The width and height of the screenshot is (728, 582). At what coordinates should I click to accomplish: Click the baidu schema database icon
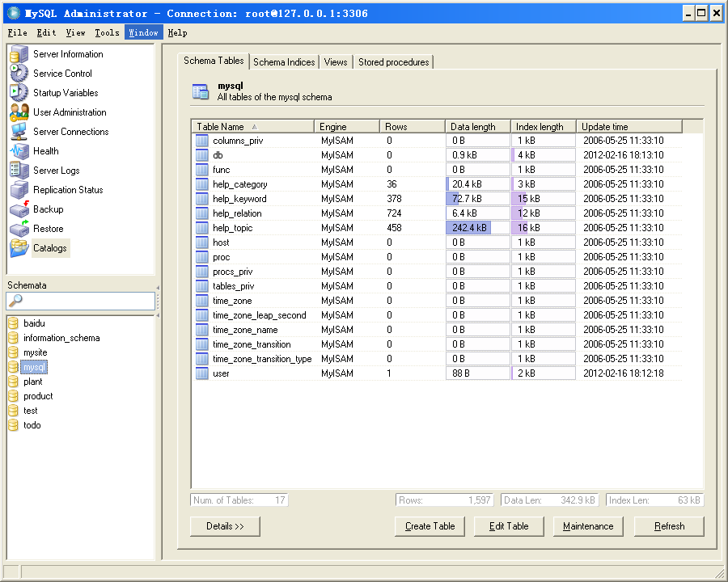coord(14,323)
